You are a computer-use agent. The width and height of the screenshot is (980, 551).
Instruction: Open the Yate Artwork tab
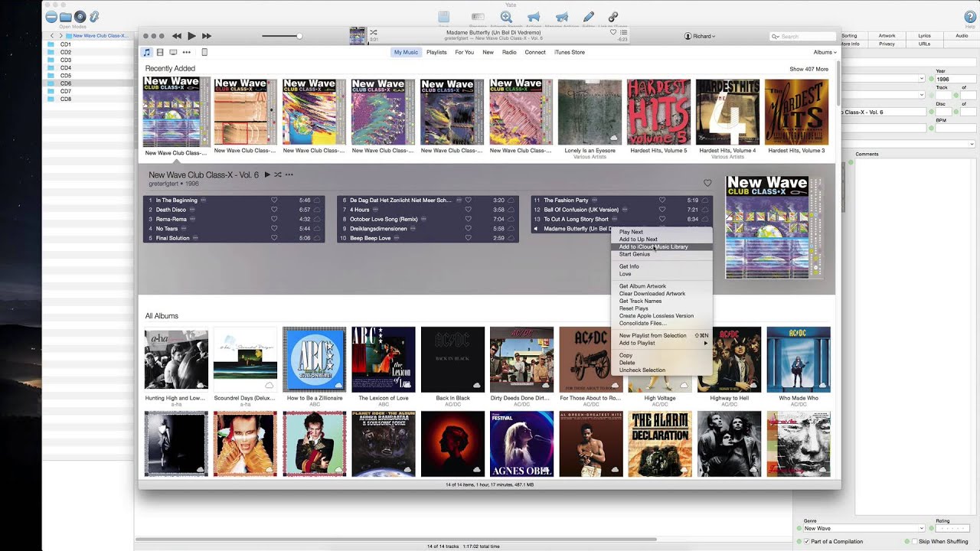[x=887, y=36]
